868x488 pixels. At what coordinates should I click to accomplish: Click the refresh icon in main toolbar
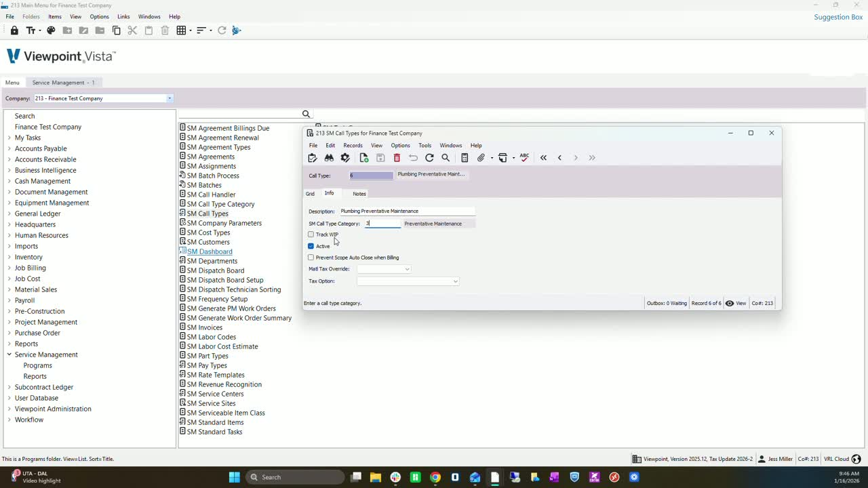coord(222,30)
